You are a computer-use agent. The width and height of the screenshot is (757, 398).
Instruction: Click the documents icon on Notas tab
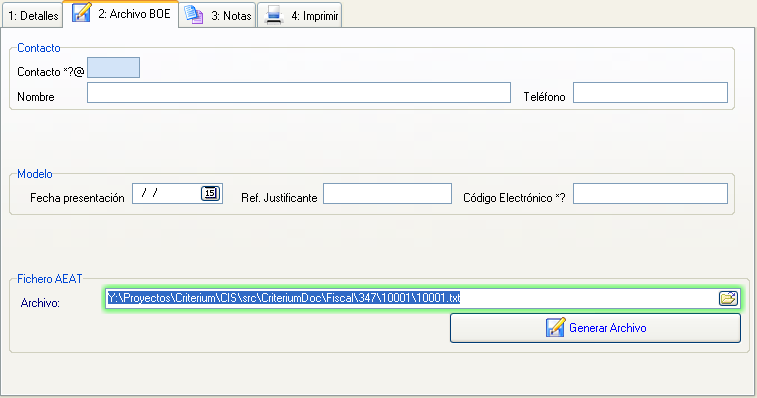coord(194,14)
